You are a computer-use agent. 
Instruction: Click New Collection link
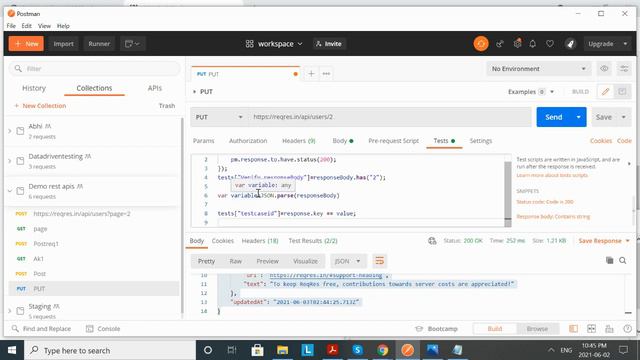click(x=40, y=106)
